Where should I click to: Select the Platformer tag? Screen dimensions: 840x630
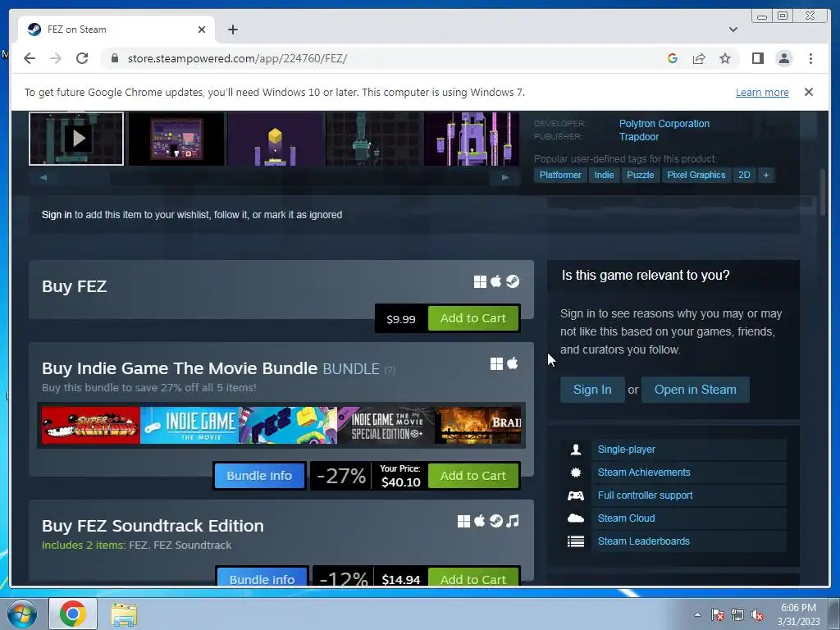click(x=559, y=176)
